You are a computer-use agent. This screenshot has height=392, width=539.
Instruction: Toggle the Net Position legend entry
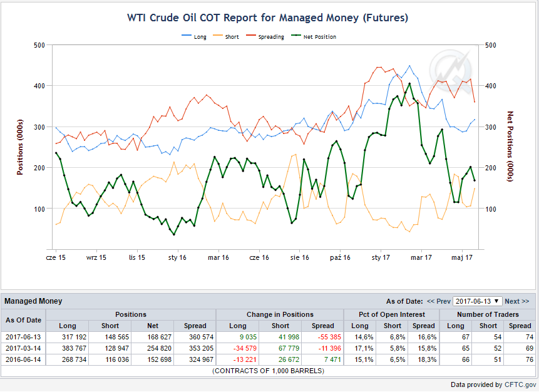point(314,37)
